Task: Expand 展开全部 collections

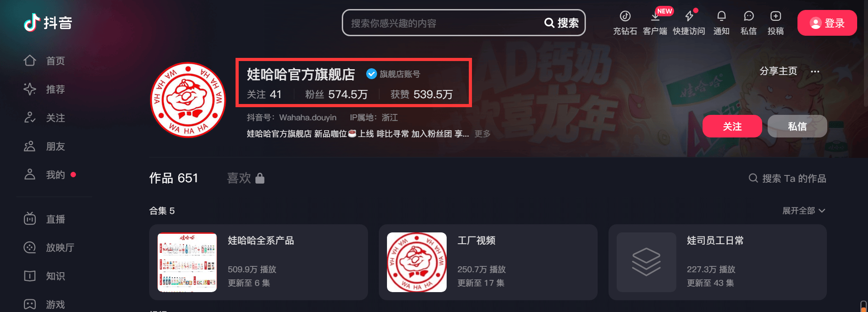Action: [x=804, y=211]
